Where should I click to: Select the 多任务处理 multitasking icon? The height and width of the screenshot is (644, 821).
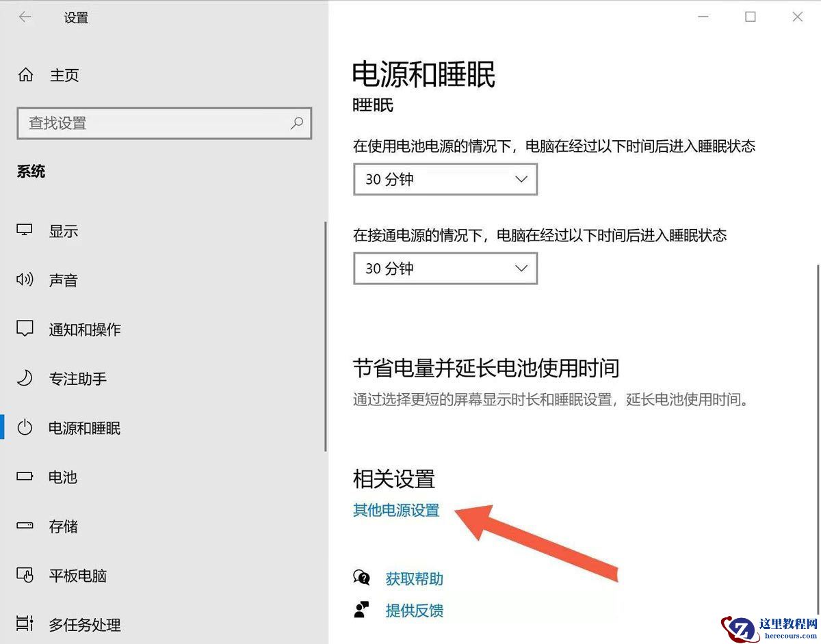pos(24,625)
